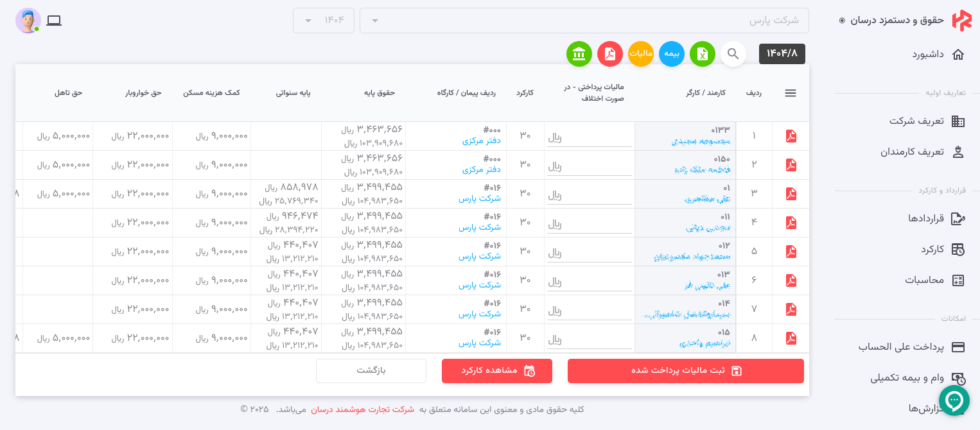The image size is (980, 430).
Task: Open the table columns hamburger menu
Action: [x=791, y=93]
